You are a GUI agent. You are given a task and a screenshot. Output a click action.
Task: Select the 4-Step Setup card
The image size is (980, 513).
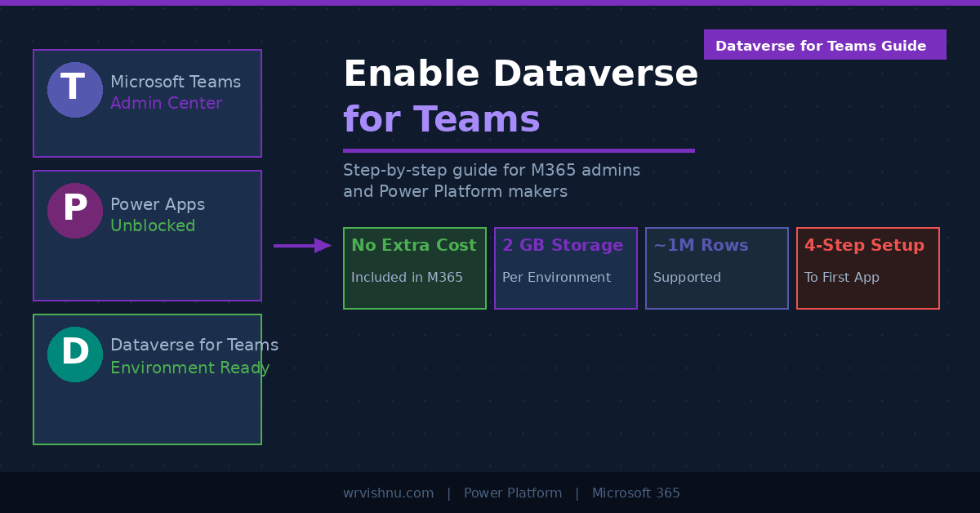[868, 268]
